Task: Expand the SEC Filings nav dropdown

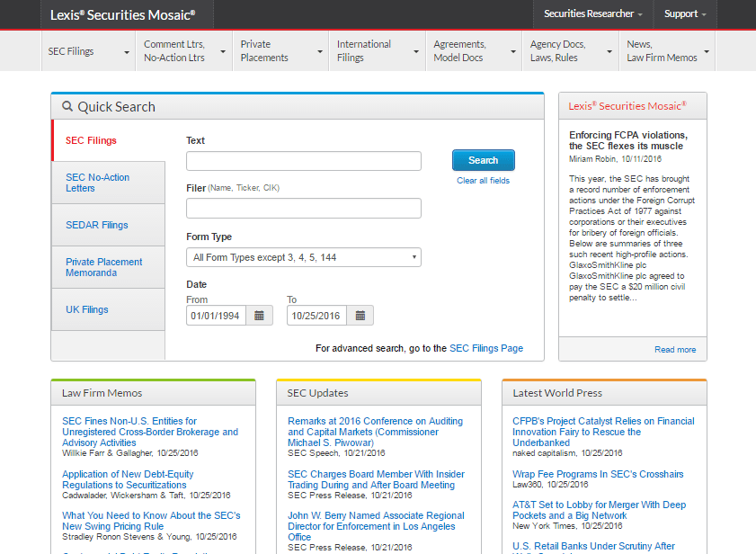Action: pyautogui.click(x=89, y=51)
